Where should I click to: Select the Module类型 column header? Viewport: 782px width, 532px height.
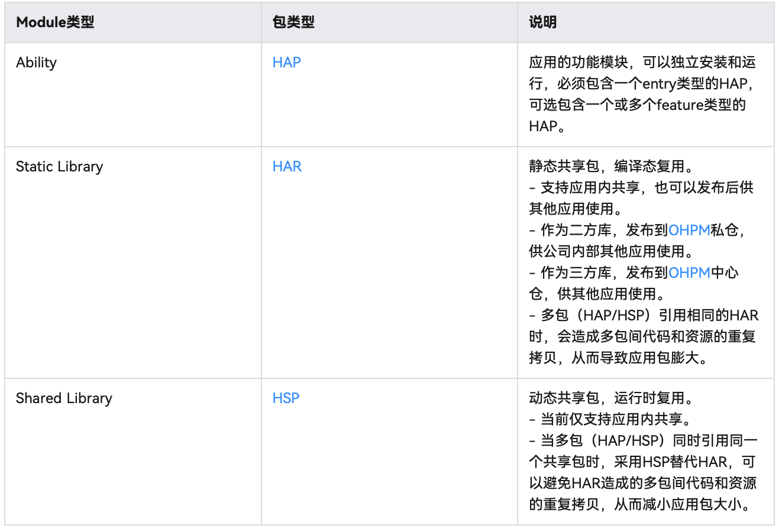pos(55,21)
